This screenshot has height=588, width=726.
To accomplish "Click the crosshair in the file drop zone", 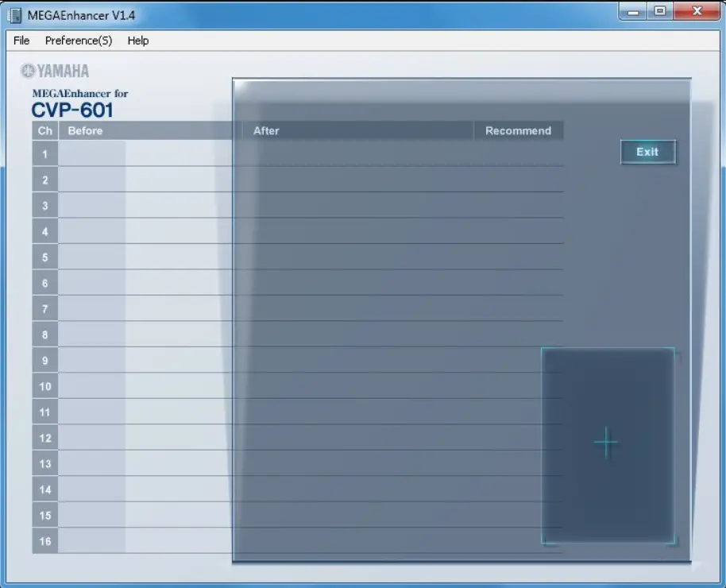I will [606, 442].
